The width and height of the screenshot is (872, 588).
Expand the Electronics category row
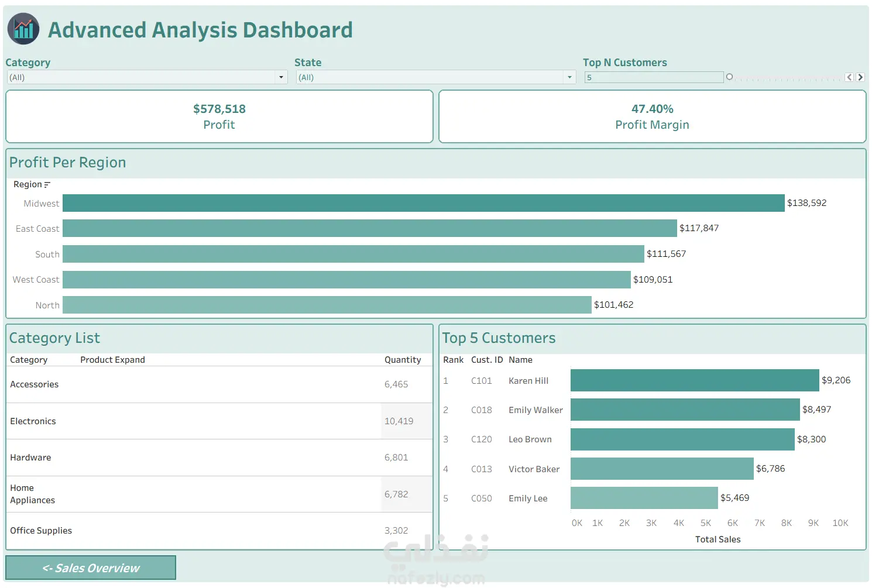pyautogui.click(x=33, y=421)
